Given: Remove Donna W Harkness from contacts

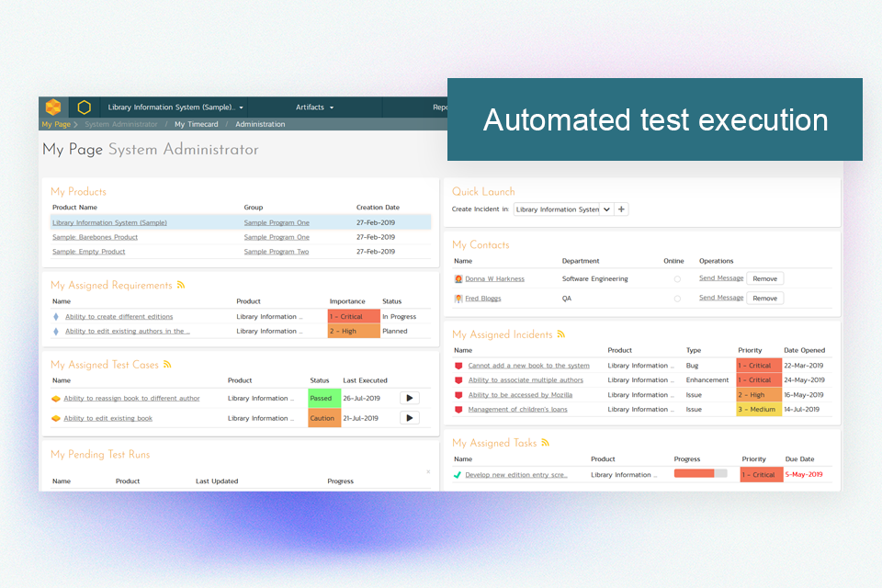Looking at the screenshot, I should point(765,278).
